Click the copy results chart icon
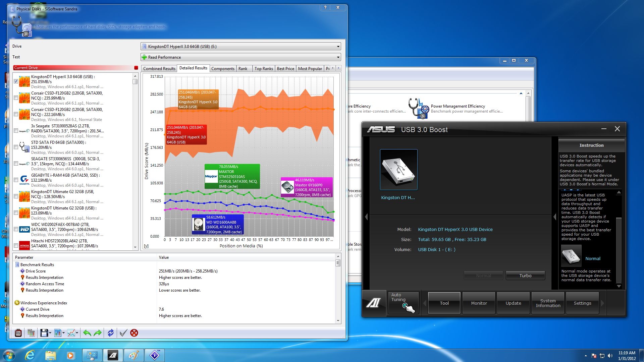 coord(31,333)
